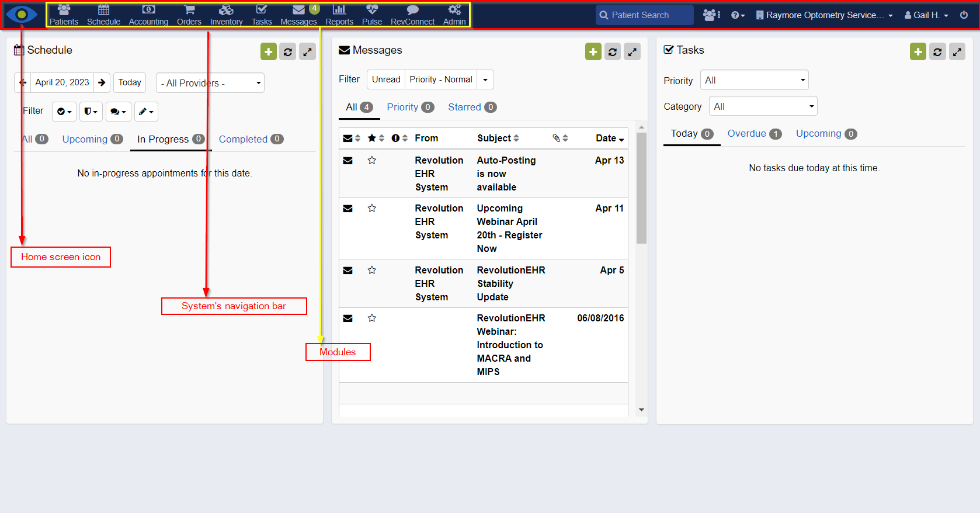Star the Auto-Posting message
The image size is (980, 513).
(x=371, y=160)
